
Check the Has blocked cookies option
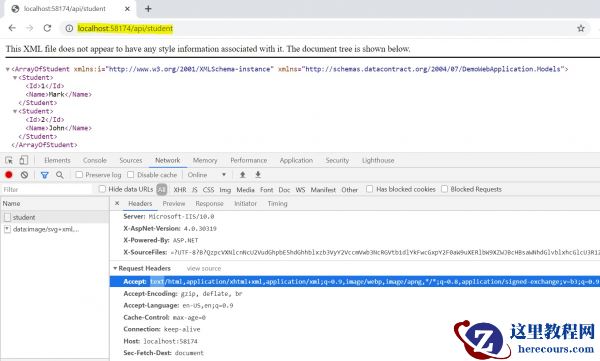pyautogui.click(x=369, y=189)
